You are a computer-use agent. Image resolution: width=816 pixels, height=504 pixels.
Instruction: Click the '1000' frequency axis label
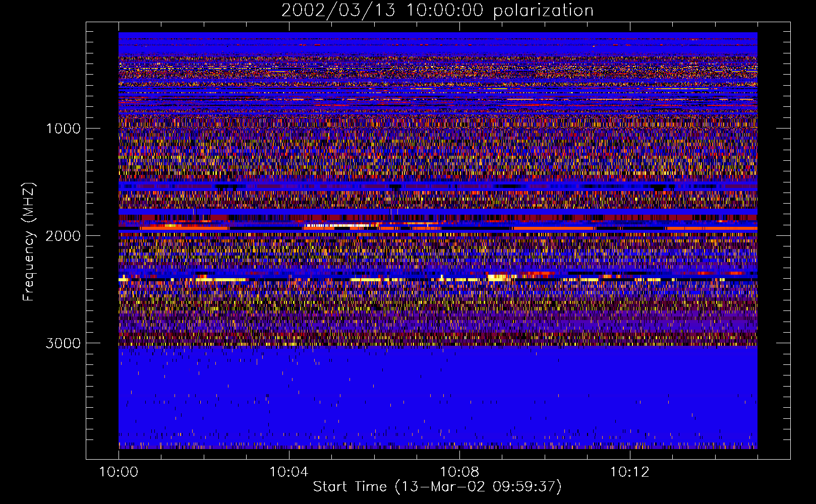click(63, 129)
